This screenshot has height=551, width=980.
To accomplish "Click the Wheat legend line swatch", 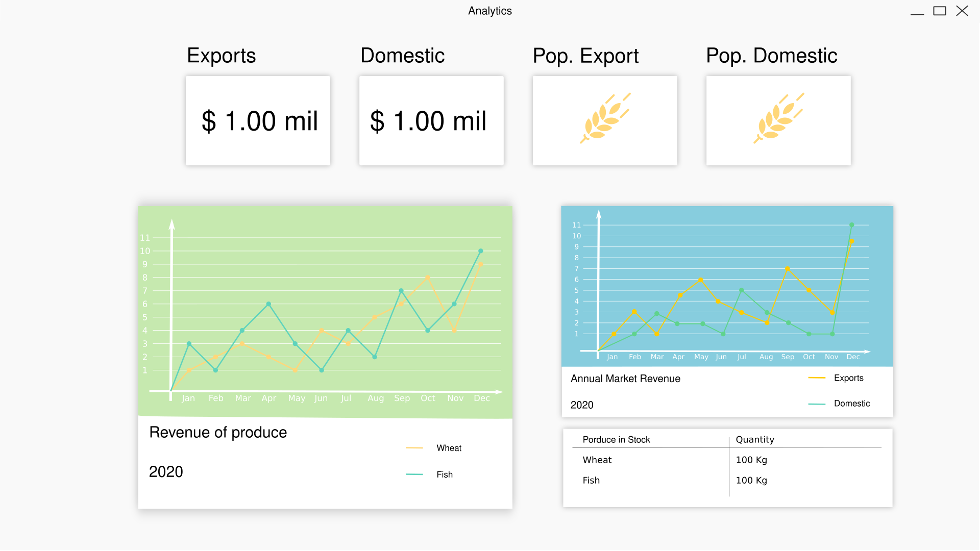I will [x=414, y=448].
